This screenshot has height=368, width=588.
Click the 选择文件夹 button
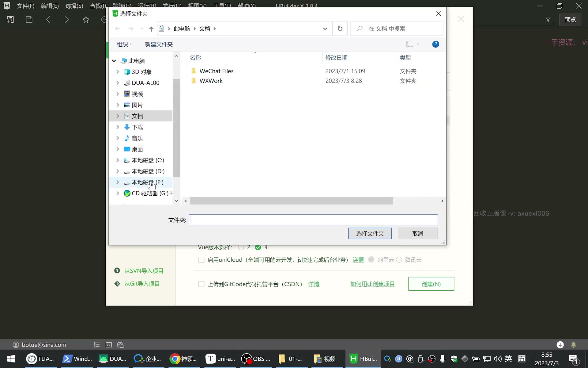pyautogui.click(x=370, y=233)
